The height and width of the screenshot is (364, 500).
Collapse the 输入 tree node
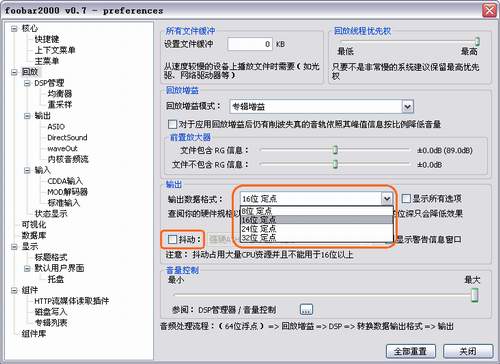[27, 170]
